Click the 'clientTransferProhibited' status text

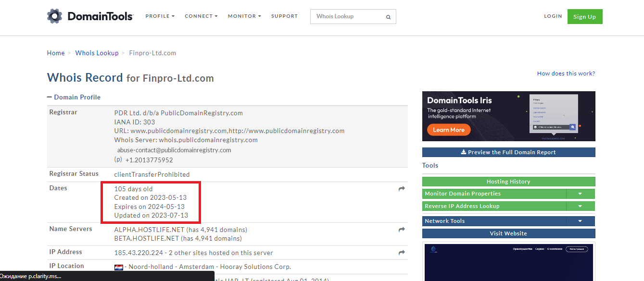(152, 174)
